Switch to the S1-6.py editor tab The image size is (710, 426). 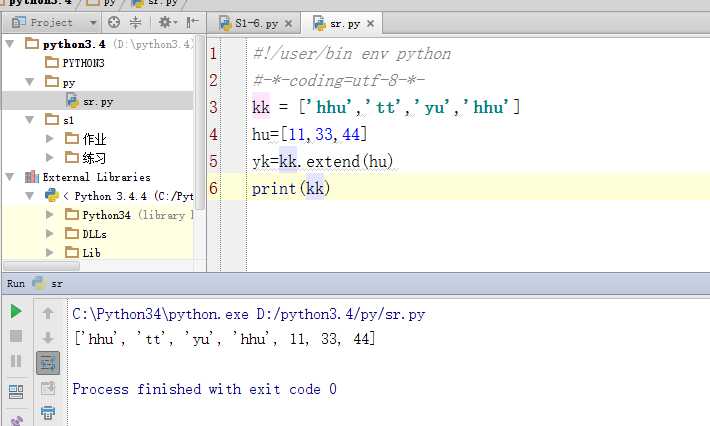(256, 24)
